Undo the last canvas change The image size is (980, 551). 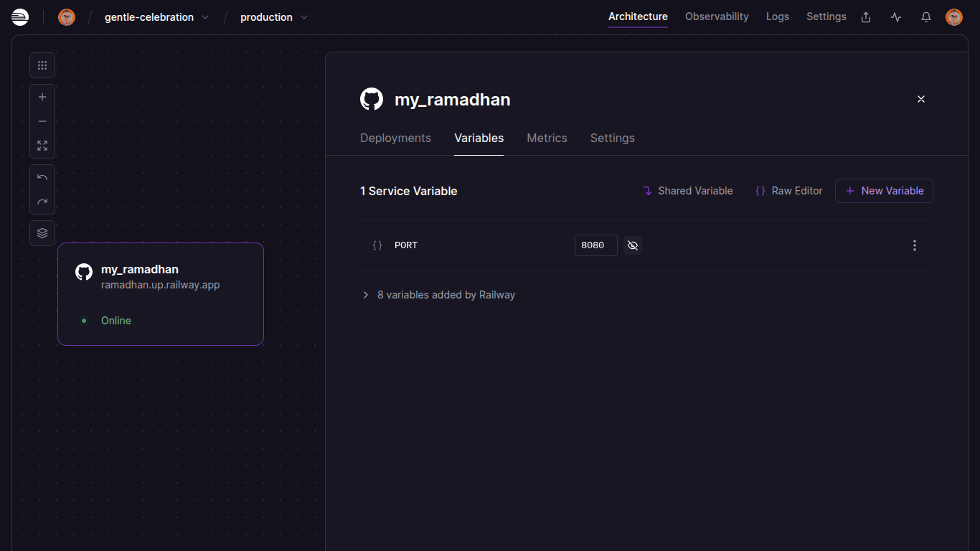pos(42,177)
